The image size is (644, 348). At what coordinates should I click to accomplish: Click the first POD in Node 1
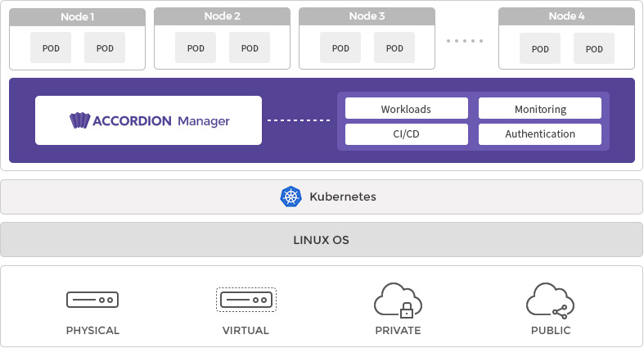click(51, 48)
